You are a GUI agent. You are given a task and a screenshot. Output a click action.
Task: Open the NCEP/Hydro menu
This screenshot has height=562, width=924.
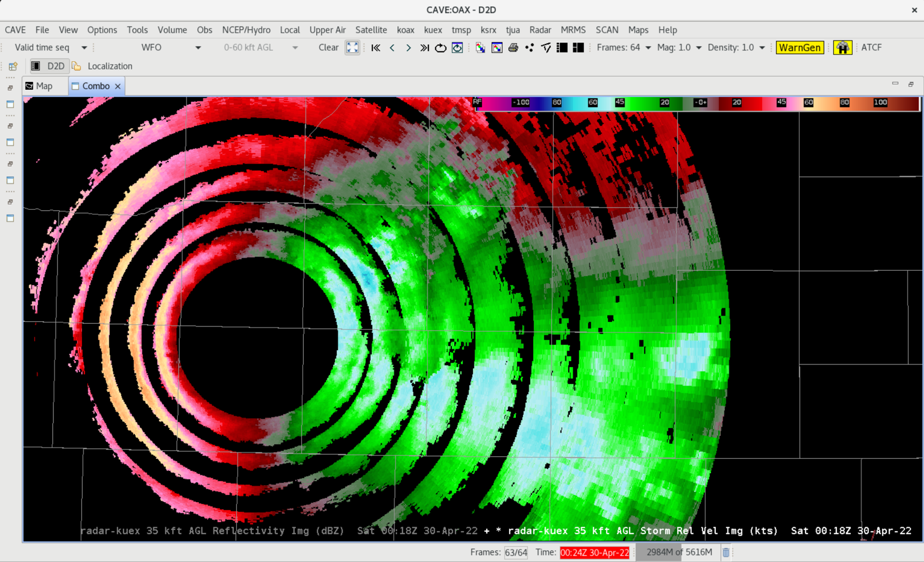click(x=246, y=30)
